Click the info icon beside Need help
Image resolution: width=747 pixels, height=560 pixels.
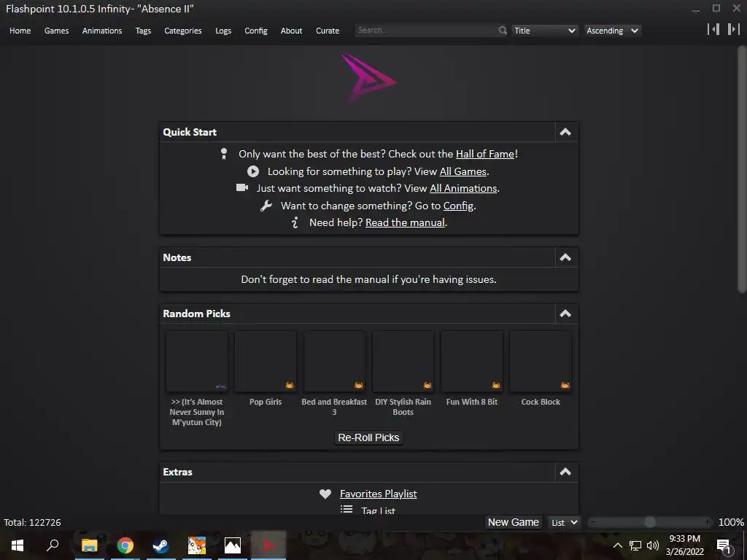tap(295, 222)
